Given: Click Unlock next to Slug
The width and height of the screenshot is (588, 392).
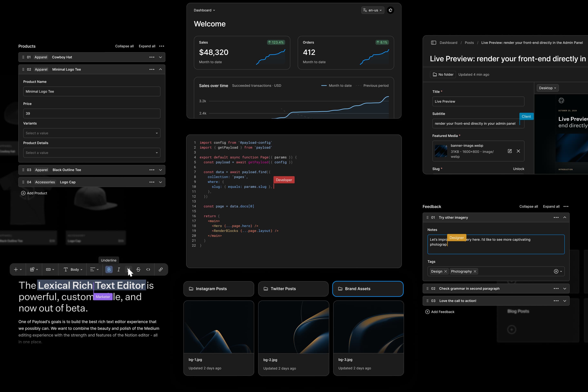Looking at the screenshot, I should point(519,169).
